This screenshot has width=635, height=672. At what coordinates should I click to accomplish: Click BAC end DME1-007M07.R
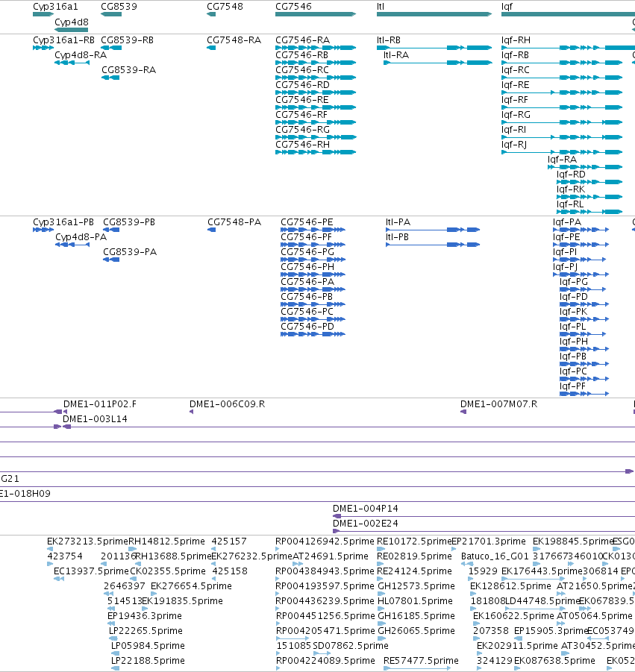click(x=463, y=412)
